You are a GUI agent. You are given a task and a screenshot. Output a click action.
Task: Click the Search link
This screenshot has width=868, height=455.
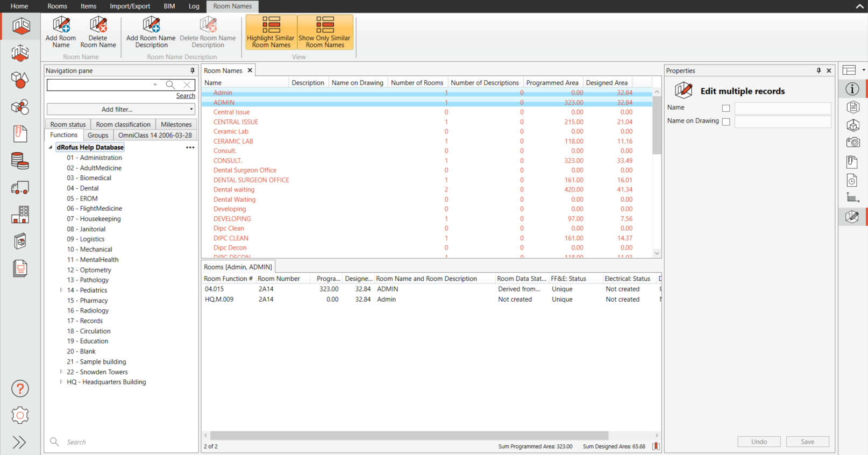[186, 96]
